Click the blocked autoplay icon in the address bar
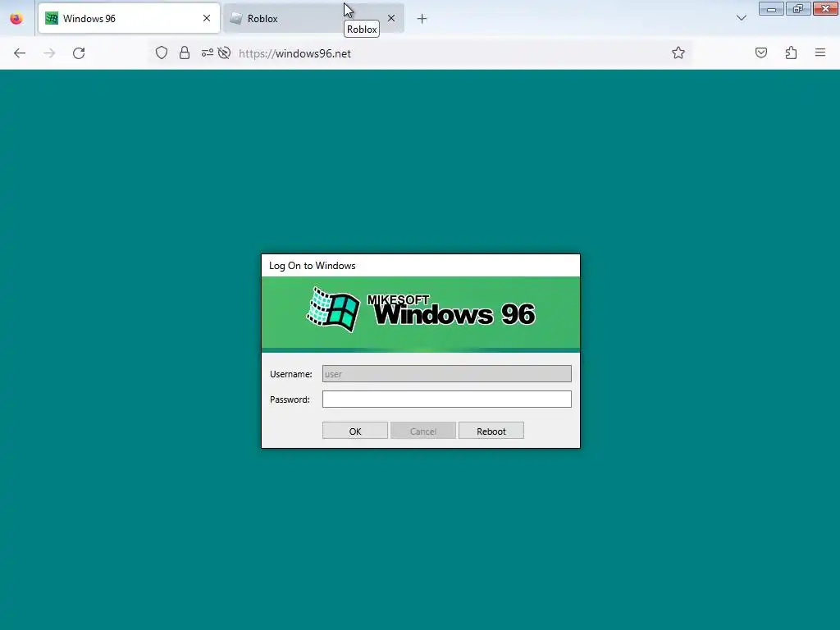The width and height of the screenshot is (840, 630). point(224,52)
